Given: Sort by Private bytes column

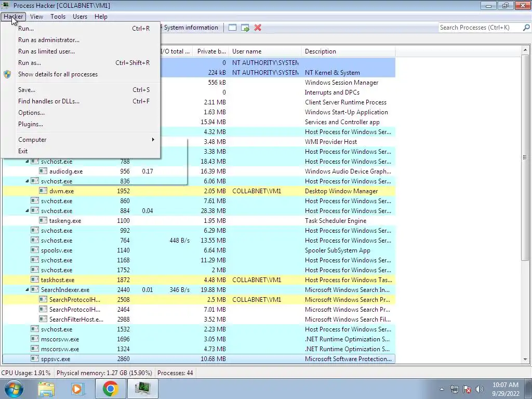Looking at the screenshot, I should (x=211, y=51).
